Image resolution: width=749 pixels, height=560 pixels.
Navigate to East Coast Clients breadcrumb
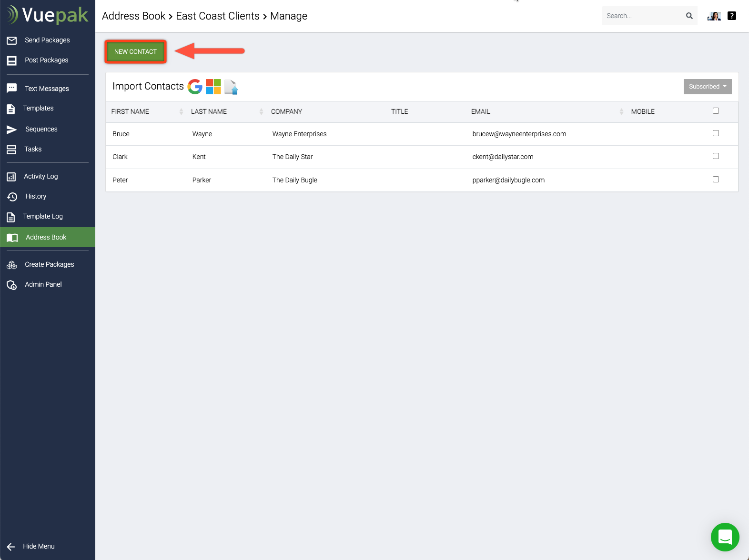click(218, 16)
